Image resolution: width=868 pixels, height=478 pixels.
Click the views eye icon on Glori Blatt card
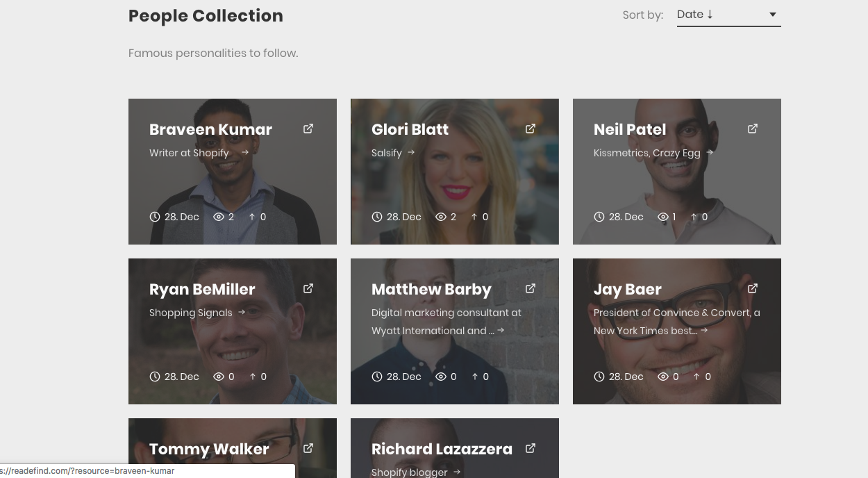442,216
